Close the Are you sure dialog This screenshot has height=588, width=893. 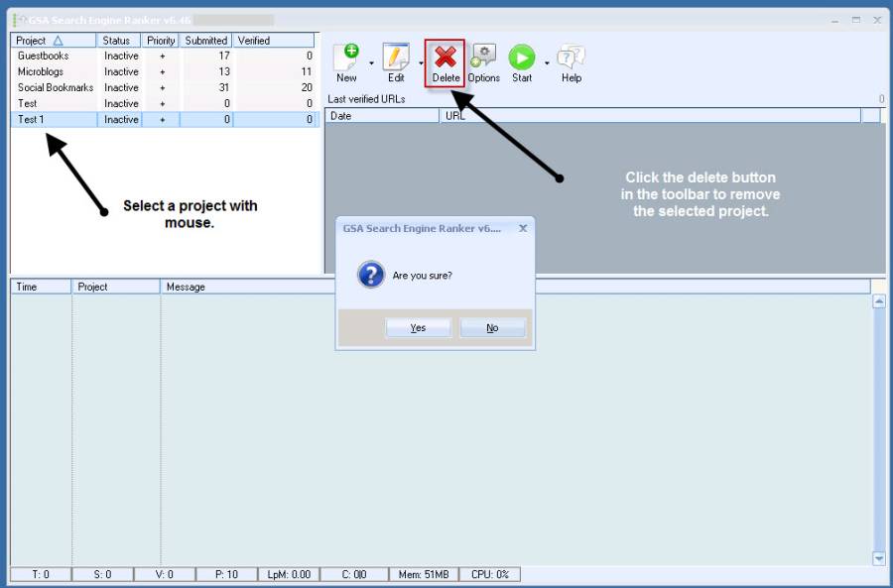523,228
